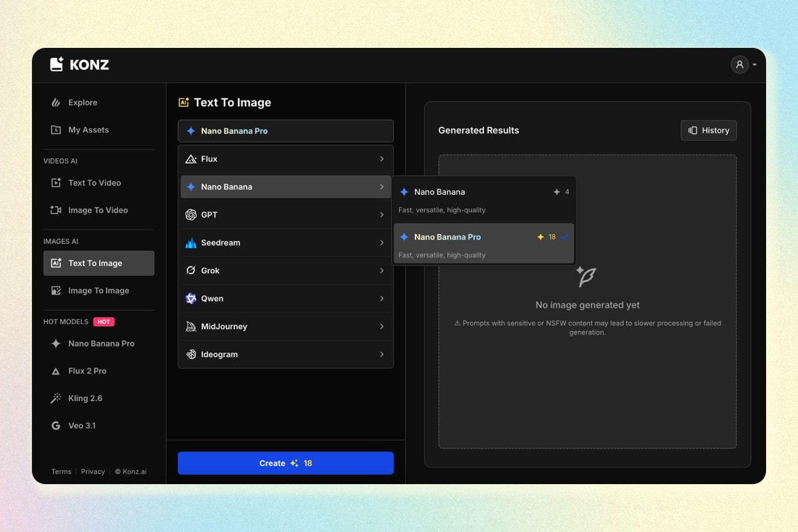
Task: Click the 'Generated Results' heading
Action: tap(479, 130)
